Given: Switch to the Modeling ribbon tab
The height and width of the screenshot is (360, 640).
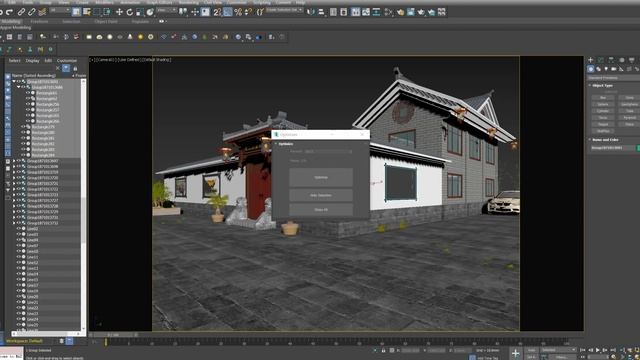Looking at the screenshot, I should pos(11,22).
